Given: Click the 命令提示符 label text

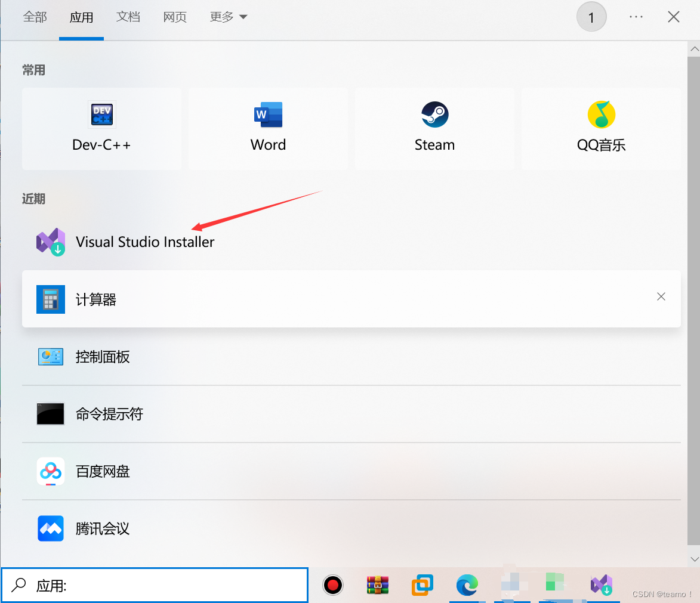Looking at the screenshot, I should [x=109, y=414].
